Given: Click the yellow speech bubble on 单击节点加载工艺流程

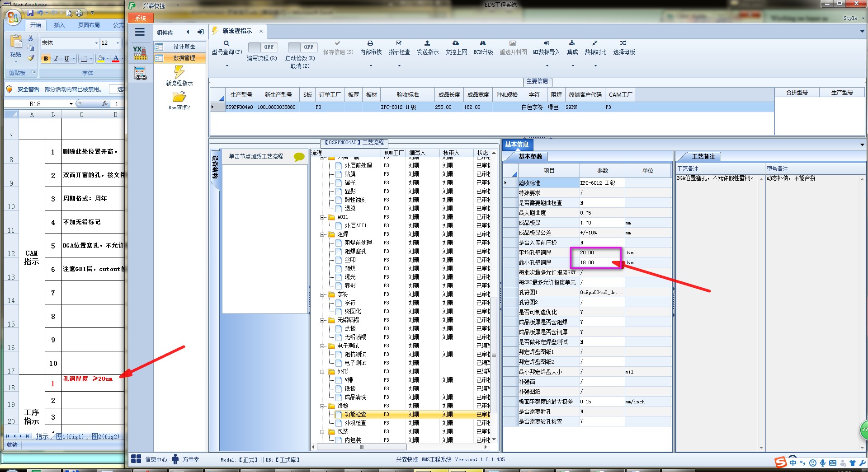Looking at the screenshot, I should point(299,157).
